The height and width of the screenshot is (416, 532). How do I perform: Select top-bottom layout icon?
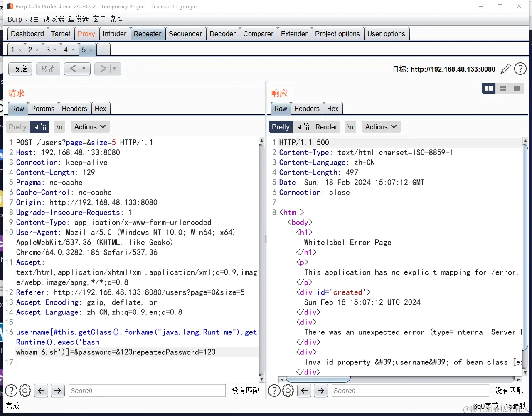(x=503, y=88)
